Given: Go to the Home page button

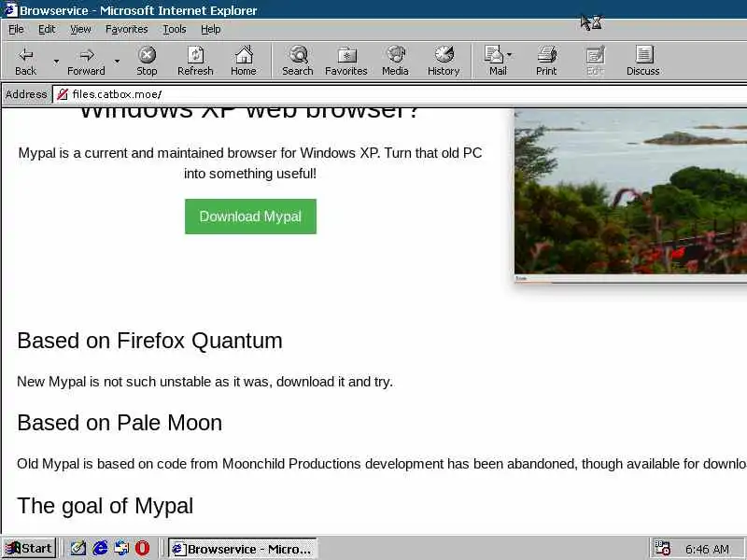Looking at the screenshot, I should (244, 61).
